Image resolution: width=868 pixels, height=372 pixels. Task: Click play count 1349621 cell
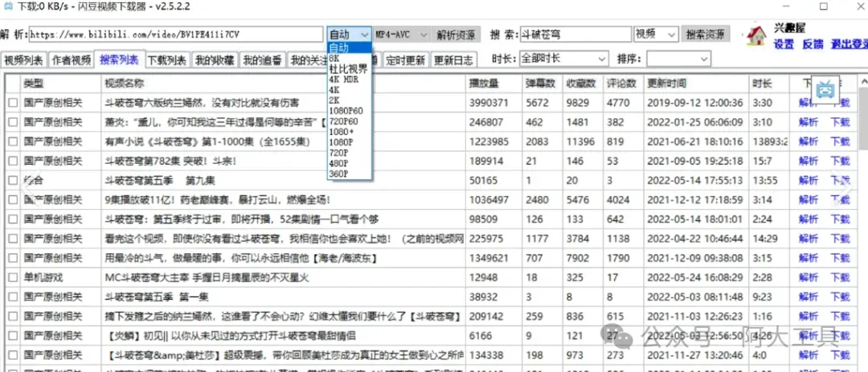489,258
